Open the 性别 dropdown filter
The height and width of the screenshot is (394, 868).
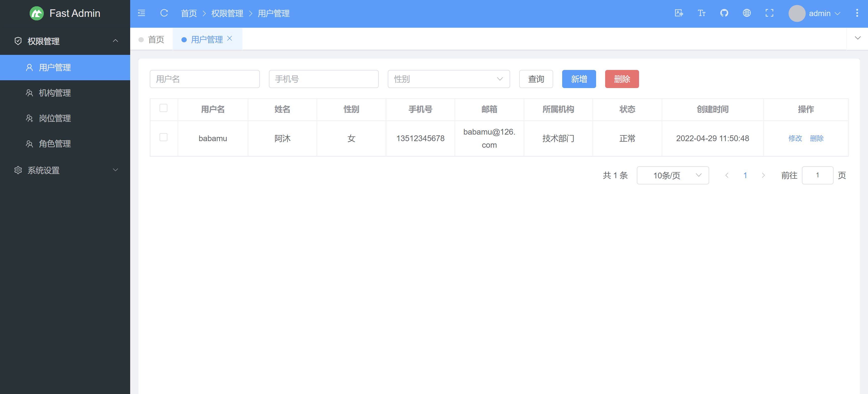(449, 79)
